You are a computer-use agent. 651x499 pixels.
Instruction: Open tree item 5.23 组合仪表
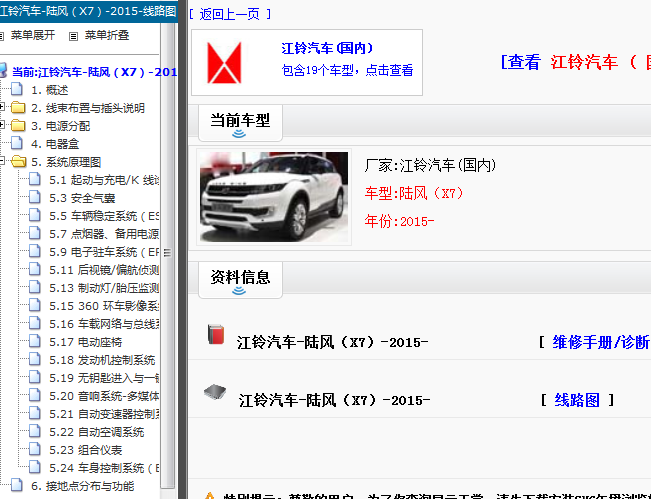pos(86,450)
